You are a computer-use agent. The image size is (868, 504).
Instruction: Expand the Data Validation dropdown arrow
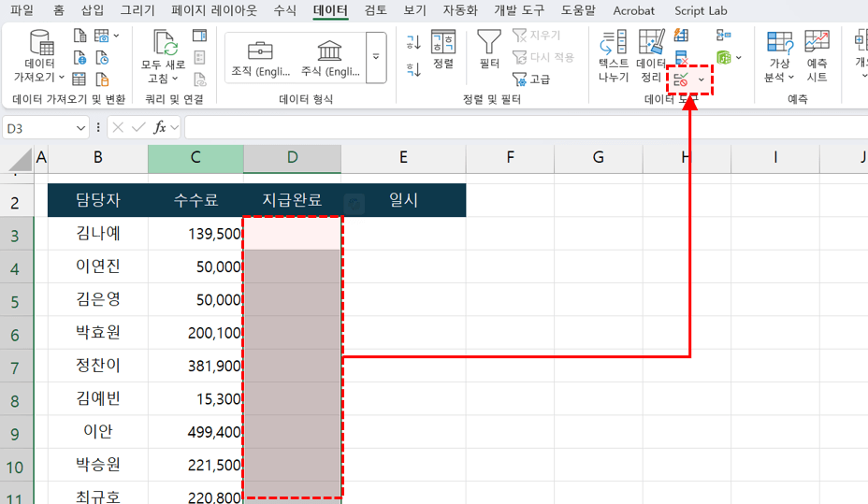coord(702,80)
